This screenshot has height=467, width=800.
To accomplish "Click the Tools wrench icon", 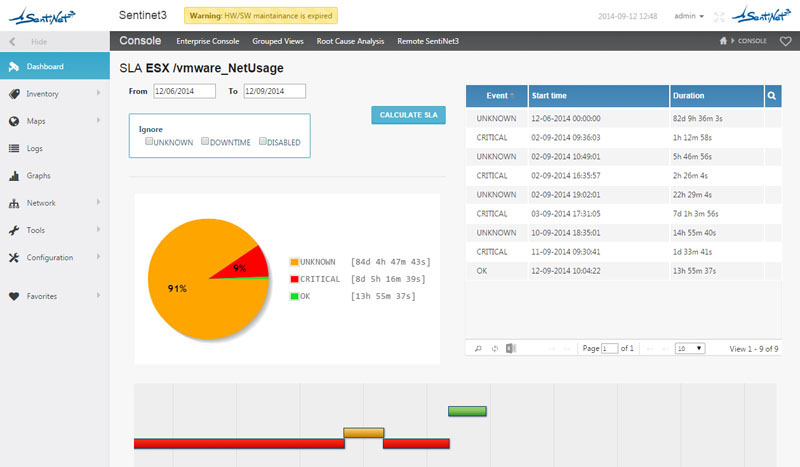I will point(14,230).
